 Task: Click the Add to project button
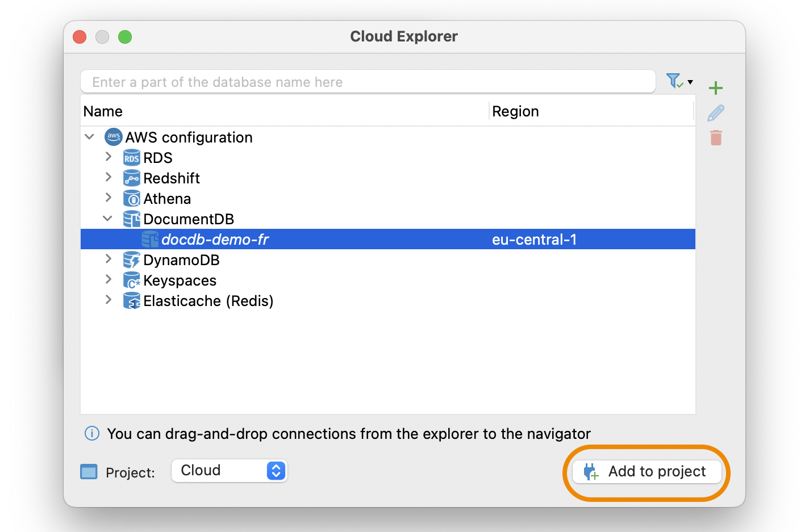(647, 471)
